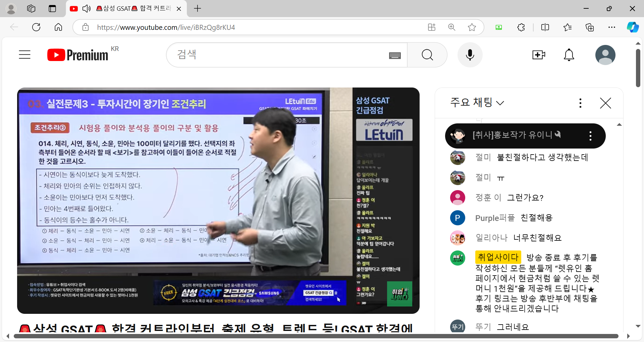Open the on-screen keyboard in search box

[395, 55]
